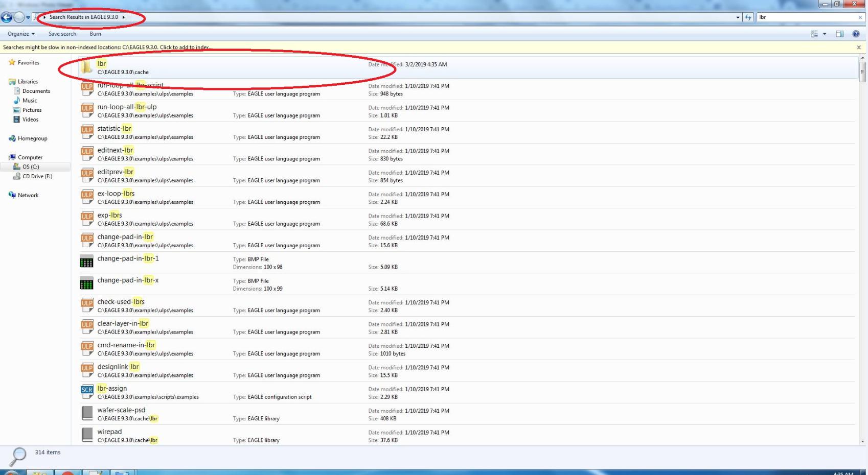
Task: Open Music library in the navigation pane
Action: (x=30, y=101)
